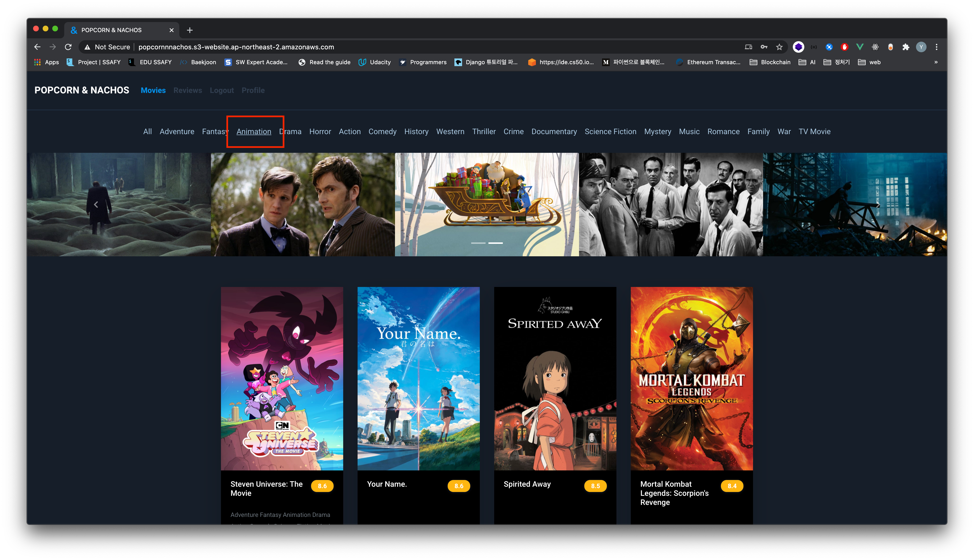Open the Movies nav link
The height and width of the screenshot is (560, 974).
[x=153, y=90]
